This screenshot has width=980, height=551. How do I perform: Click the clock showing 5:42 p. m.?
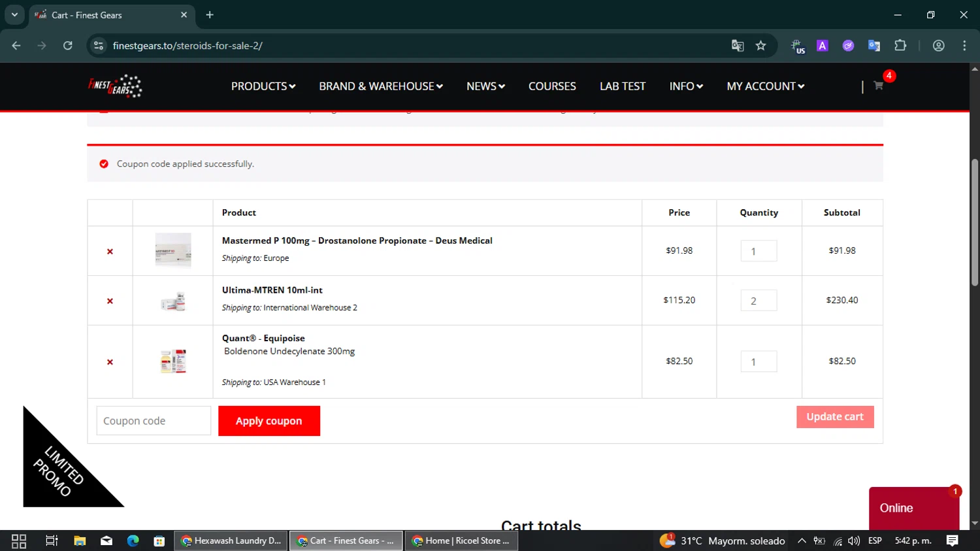pyautogui.click(x=913, y=541)
